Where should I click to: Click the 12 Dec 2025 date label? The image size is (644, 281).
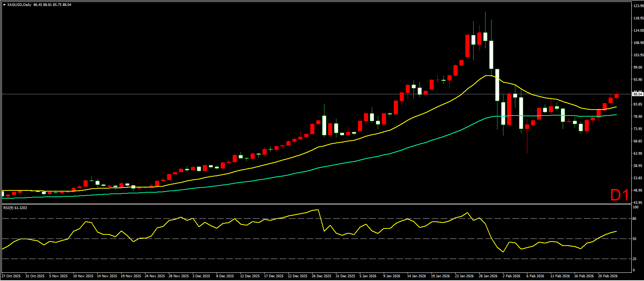[x=250, y=276]
